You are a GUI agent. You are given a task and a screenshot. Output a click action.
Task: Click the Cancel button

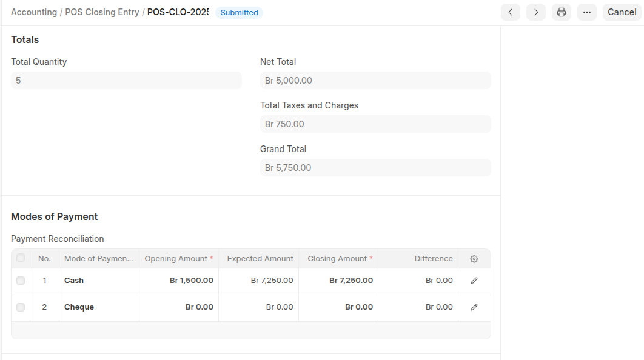[622, 12]
